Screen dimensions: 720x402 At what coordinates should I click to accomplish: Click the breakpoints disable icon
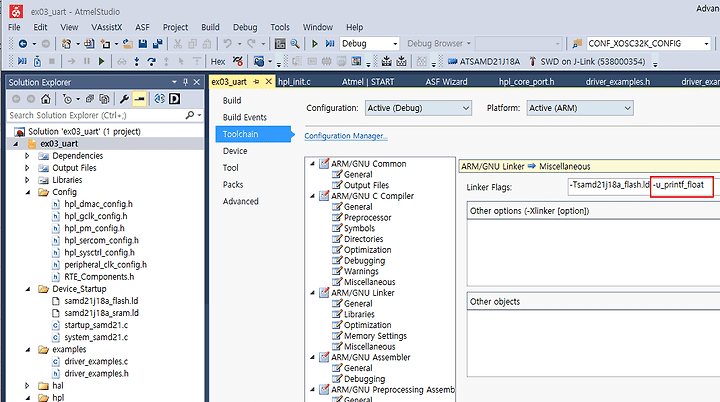237,61
